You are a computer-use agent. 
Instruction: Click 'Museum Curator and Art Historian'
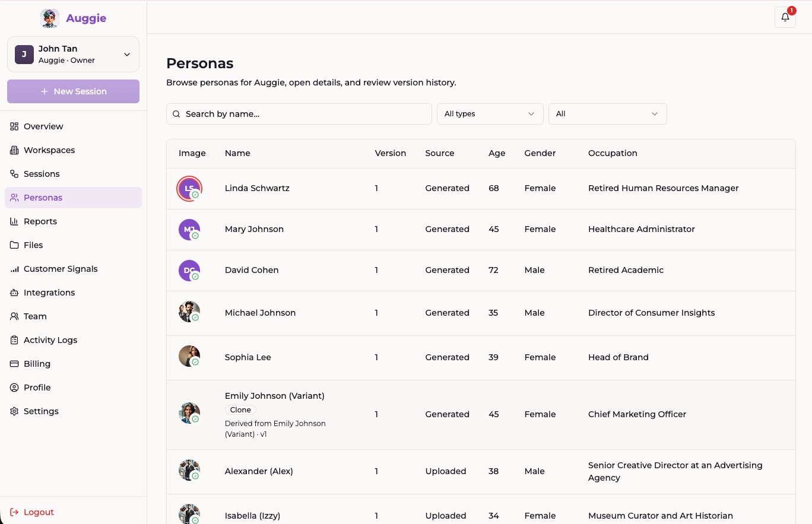[661, 516]
